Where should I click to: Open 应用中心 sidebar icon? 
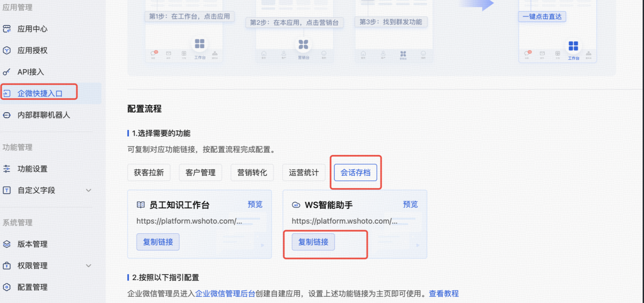pos(7,29)
